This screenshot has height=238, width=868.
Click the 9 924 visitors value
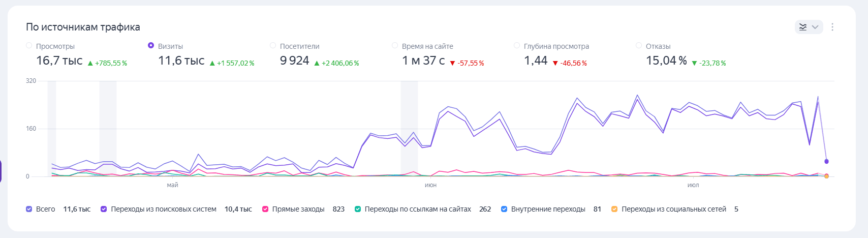tap(295, 61)
